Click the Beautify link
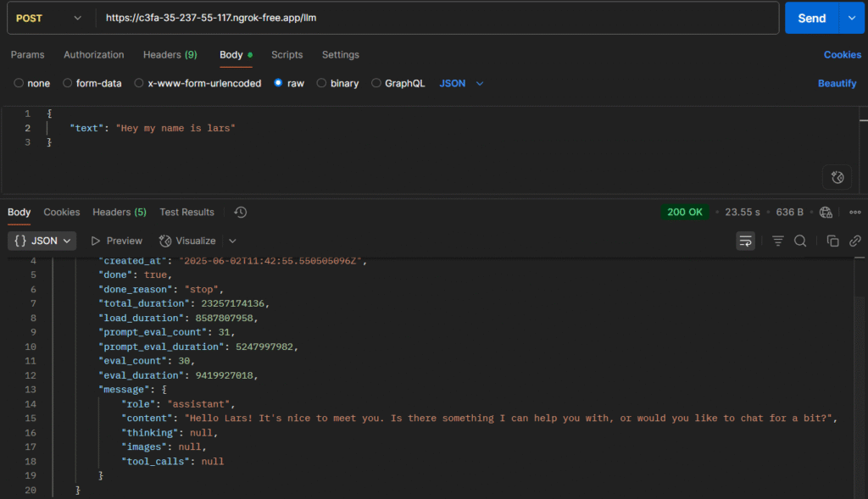 [x=837, y=84]
